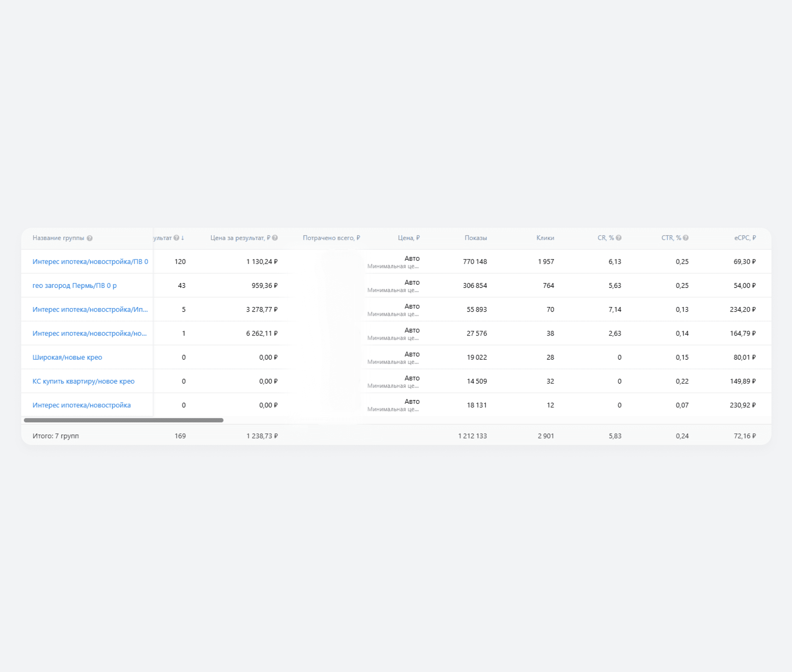This screenshot has height=672, width=792.
Task: Select price cell 6 262,11 ₽
Action: pyautogui.click(x=262, y=334)
